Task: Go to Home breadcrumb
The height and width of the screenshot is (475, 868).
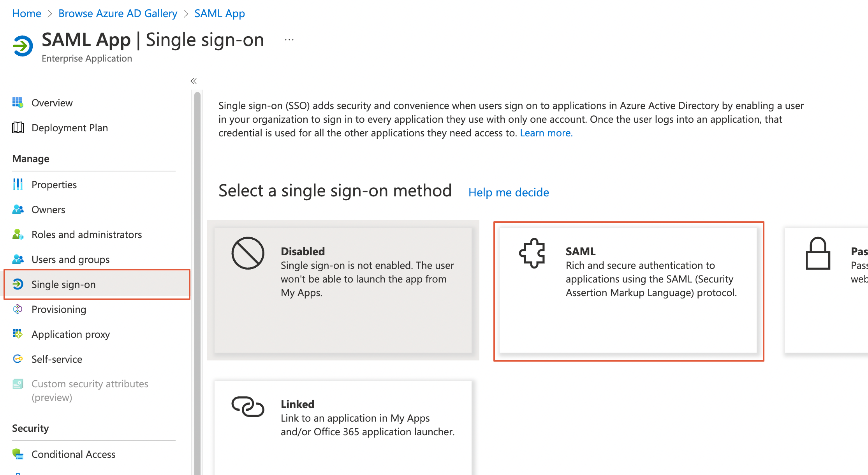Action: pos(26,14)
